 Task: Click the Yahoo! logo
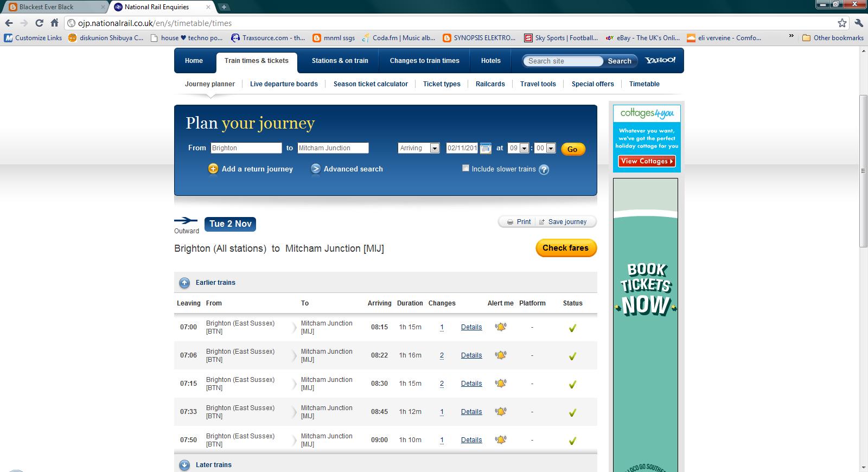660,60
